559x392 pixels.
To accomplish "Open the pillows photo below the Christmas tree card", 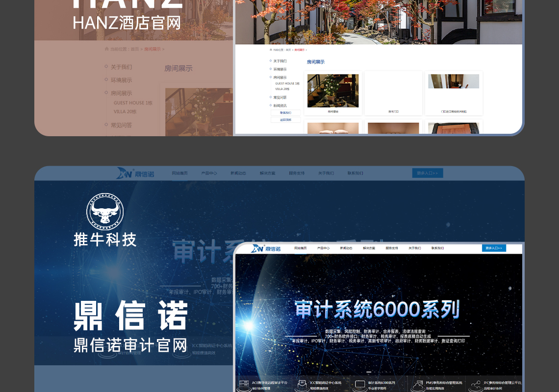I will (x=333, y=128).
